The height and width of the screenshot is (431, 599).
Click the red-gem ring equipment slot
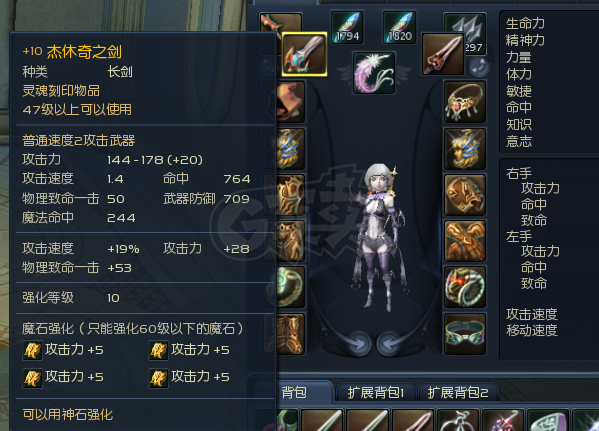pos(465,287)
